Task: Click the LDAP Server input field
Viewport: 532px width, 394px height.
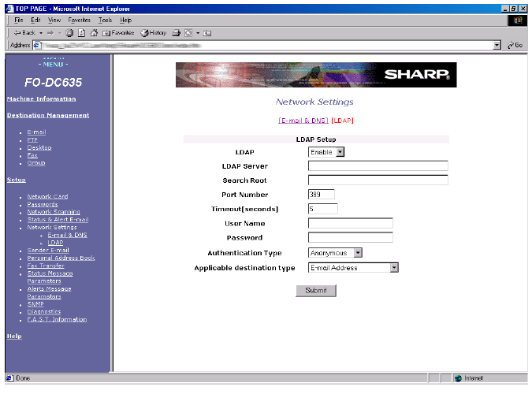Action: point(378,166)
